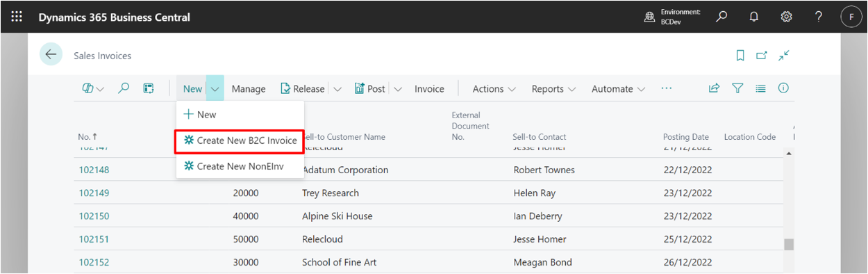Image resolution: width=868 pixels, height=274 pixels.
Task: Open the settings gear
Action: point(787,17)
